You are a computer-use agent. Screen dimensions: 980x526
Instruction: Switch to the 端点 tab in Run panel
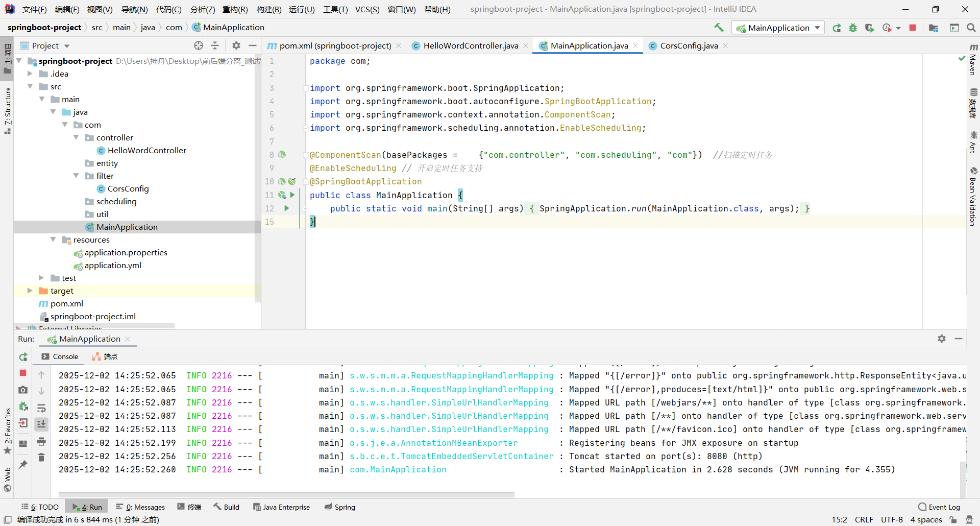pos(105,356)
